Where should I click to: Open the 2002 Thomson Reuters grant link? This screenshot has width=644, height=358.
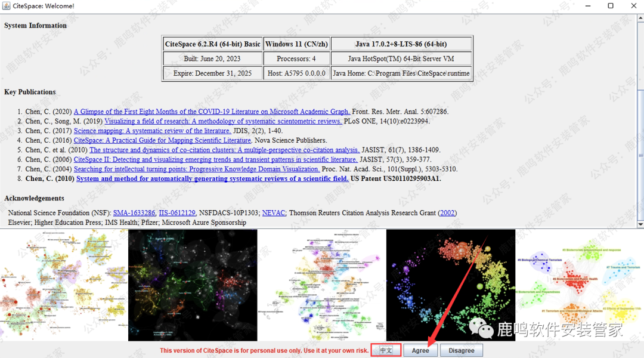pyautogui.click(x=447, y=212)
